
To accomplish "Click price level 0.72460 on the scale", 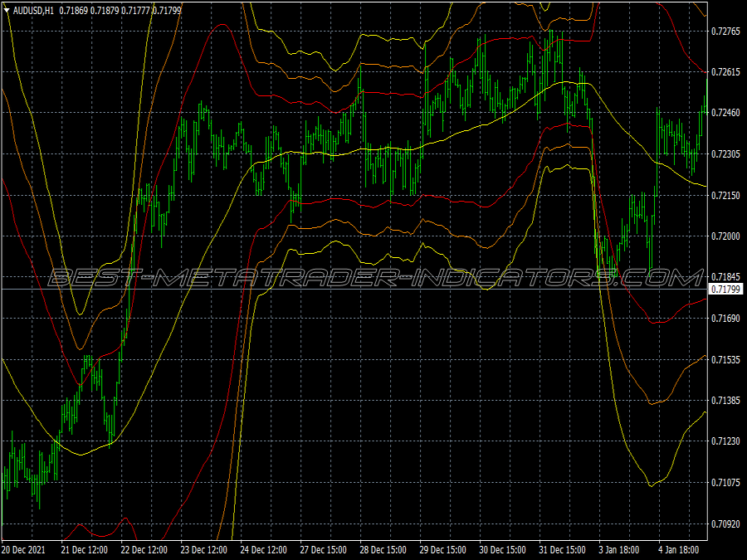I will (x=725, y=112).
